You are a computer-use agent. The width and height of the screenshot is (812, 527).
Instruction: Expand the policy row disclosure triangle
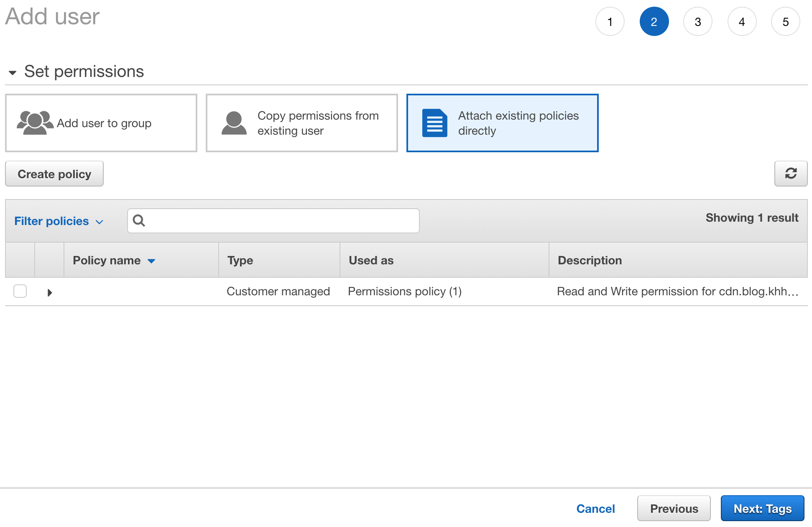point(50,292)
